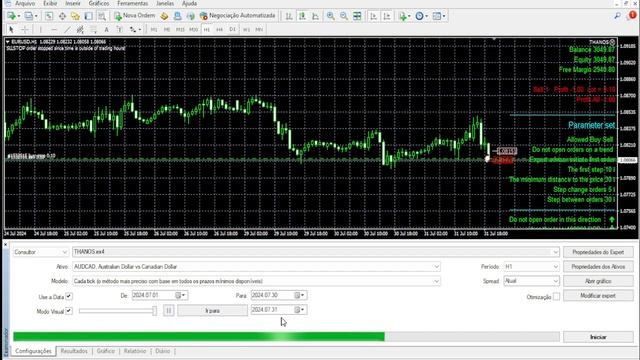Open the Arquivo menu
Screen dimensions: 640x360
25,3
